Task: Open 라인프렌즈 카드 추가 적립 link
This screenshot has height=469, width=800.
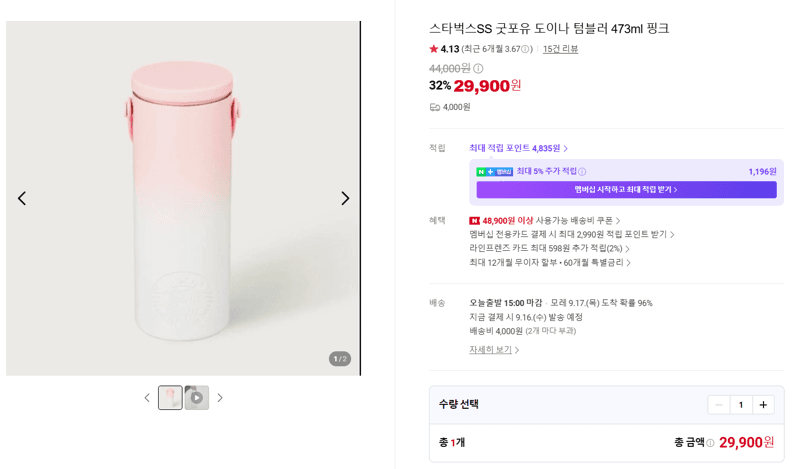Action: pos(549,249)
